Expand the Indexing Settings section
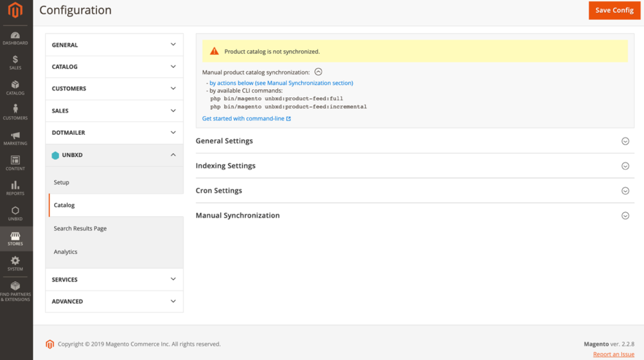644x360 pixels. 415,166
